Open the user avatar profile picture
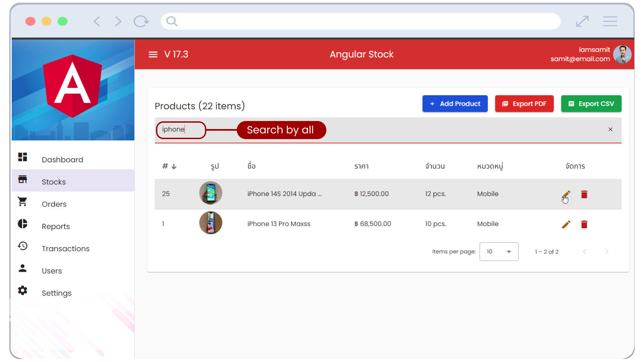The image size is (644, 362). (622, 54)
